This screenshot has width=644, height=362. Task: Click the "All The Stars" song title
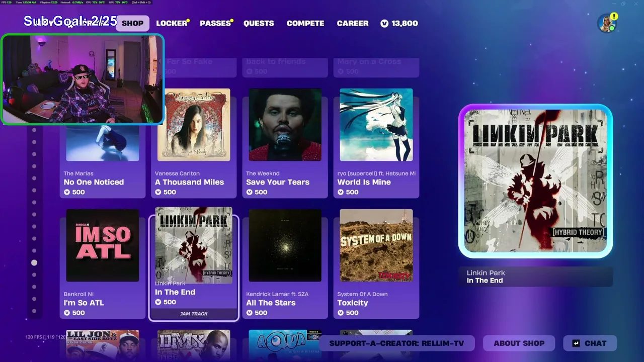click(x=271, y=303)
